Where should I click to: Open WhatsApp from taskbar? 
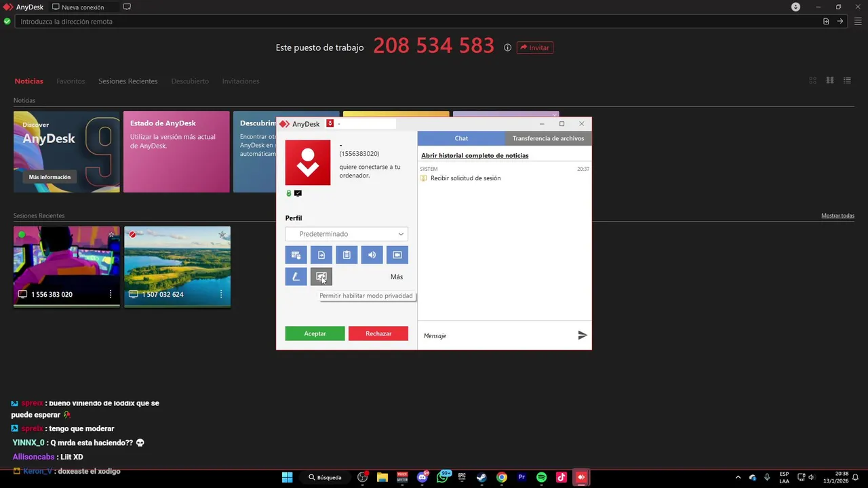tap(443, 477)
